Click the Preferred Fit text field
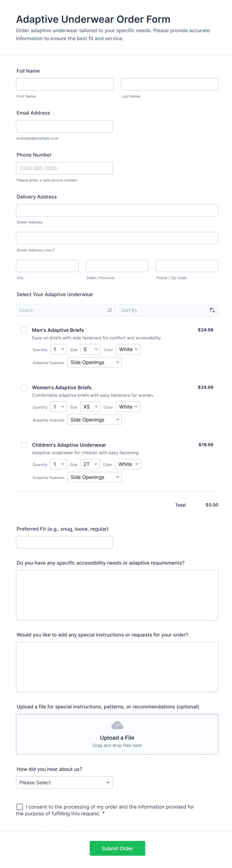232x868 pixels. point(64,542)
